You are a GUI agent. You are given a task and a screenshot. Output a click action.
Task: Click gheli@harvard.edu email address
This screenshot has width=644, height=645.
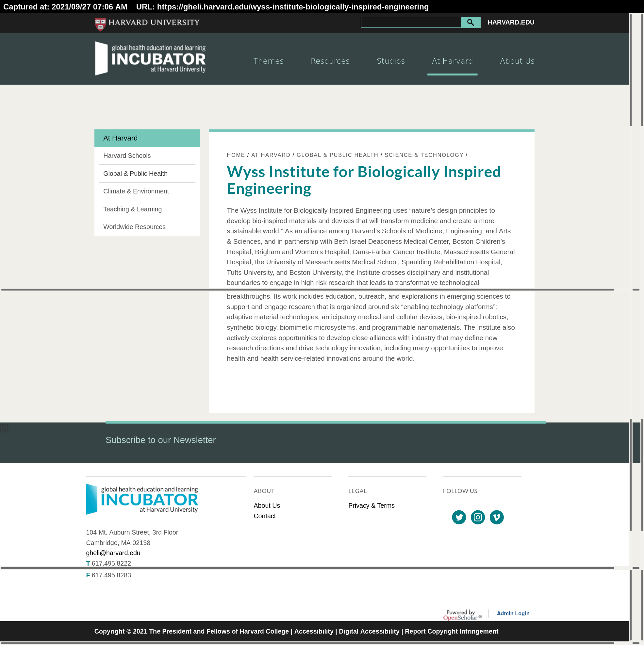point(113,553)
